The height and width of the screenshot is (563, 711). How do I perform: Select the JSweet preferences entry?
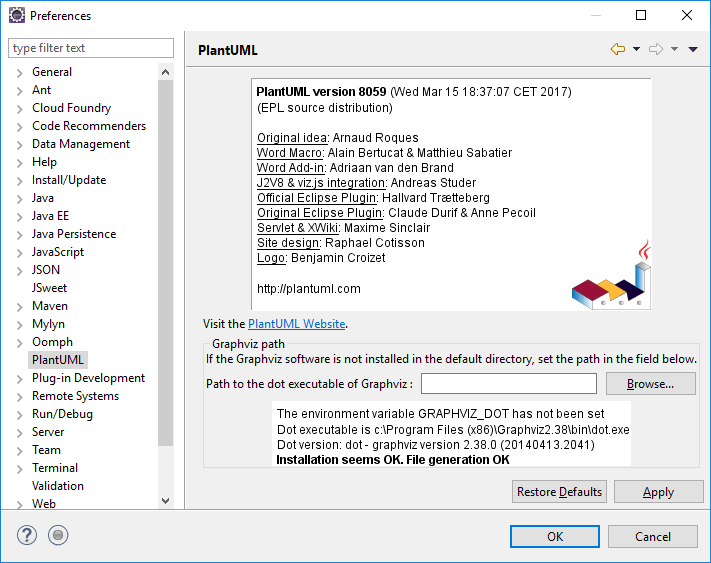tap(49, 288)
